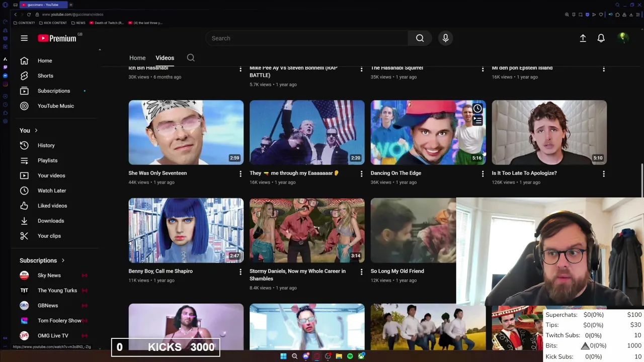Open Spotify from the taskbar

pyautogui.click(x=350, y=356)
